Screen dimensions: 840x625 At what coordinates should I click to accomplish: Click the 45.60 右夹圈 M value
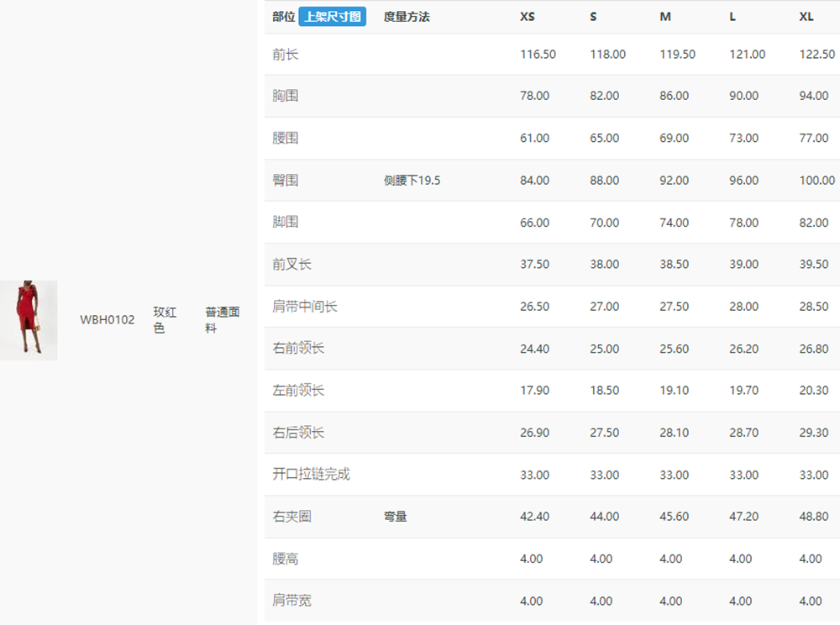click(674, 517)
